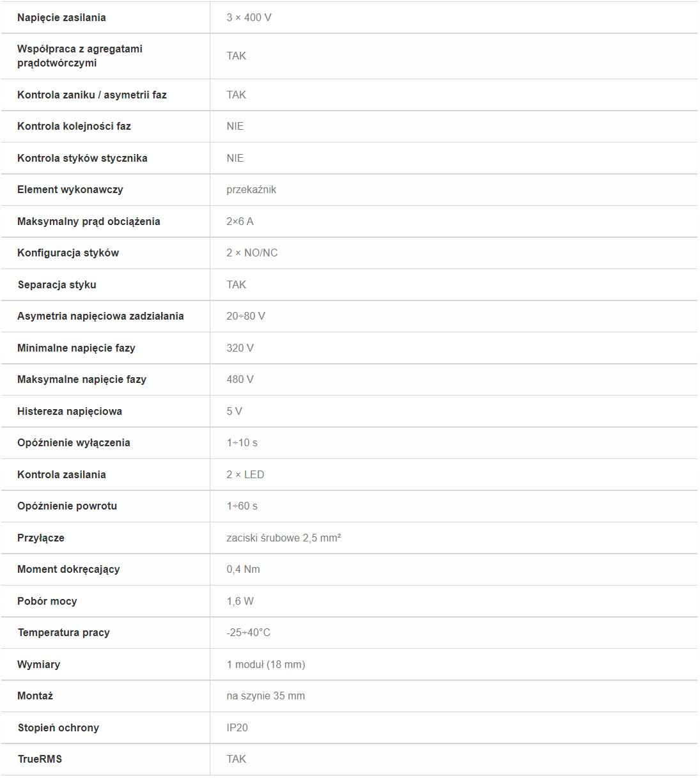The width and height of the screenshot is (700, 778).
Task: Select the 'przekaźnik' value text
Action: 251,189
